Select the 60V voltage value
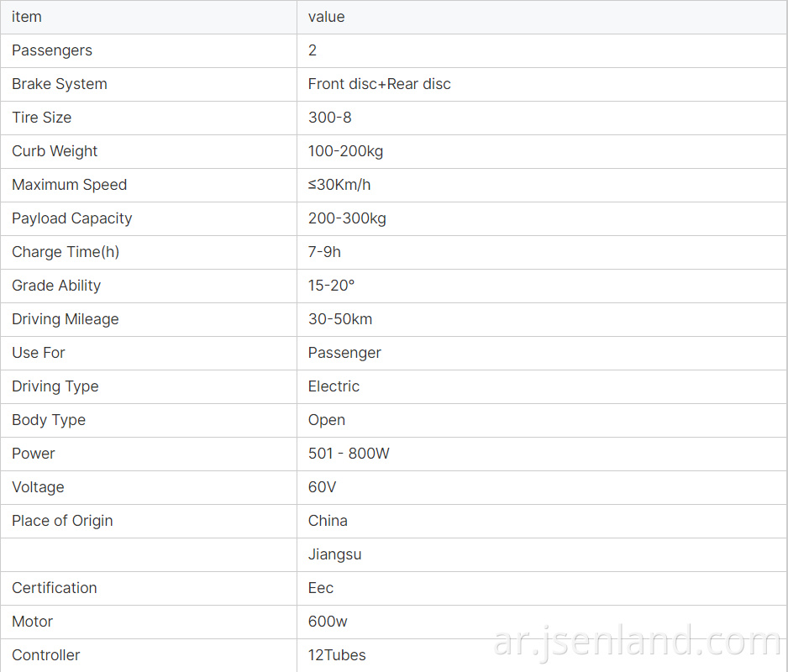The image size is (788, 672). 322,487
